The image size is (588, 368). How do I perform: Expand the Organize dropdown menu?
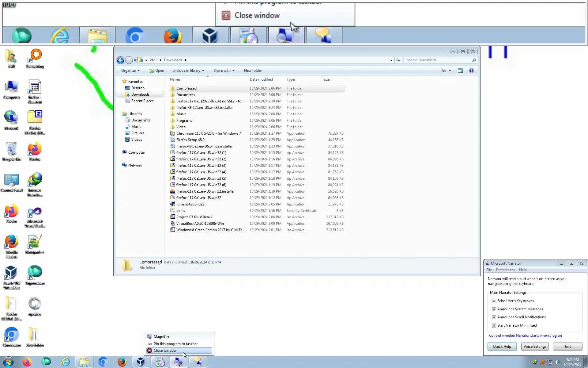(x=130, y=71)
